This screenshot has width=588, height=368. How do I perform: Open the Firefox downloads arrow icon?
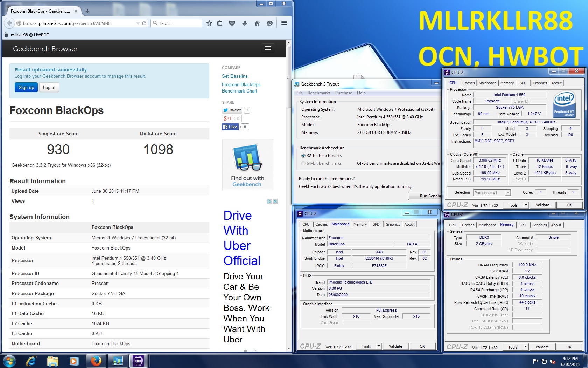[245, 23]
